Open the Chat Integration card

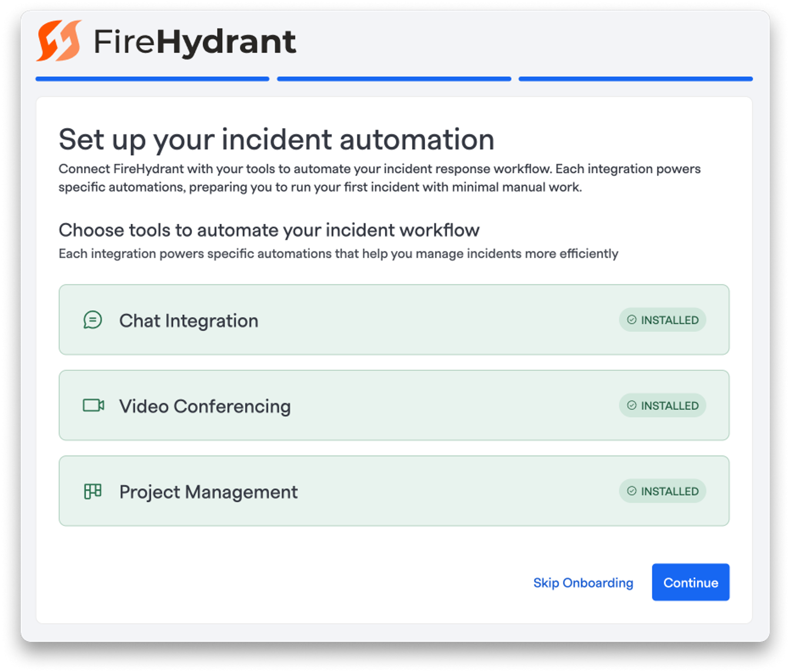coord(394,320)
